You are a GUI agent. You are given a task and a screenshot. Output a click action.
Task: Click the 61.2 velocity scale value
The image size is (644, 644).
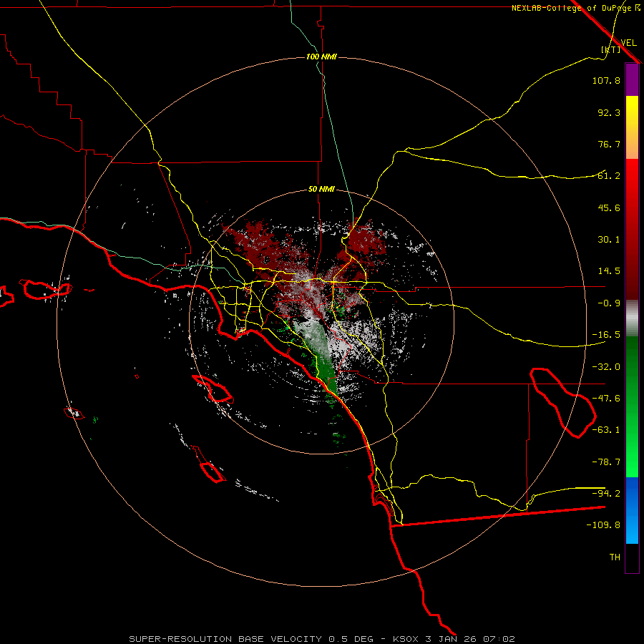[x=609, y=176]
